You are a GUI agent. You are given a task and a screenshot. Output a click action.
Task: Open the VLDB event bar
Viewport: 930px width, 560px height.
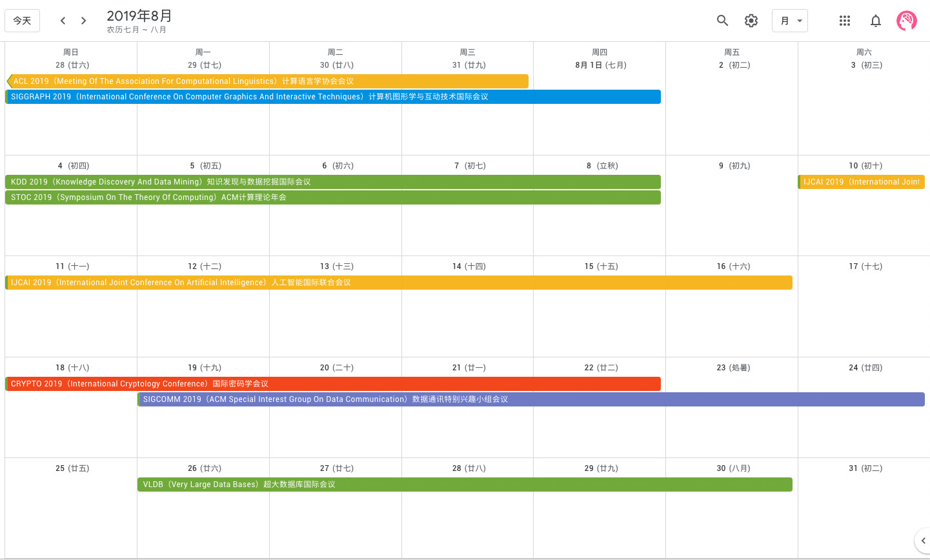tap(465, 485)
